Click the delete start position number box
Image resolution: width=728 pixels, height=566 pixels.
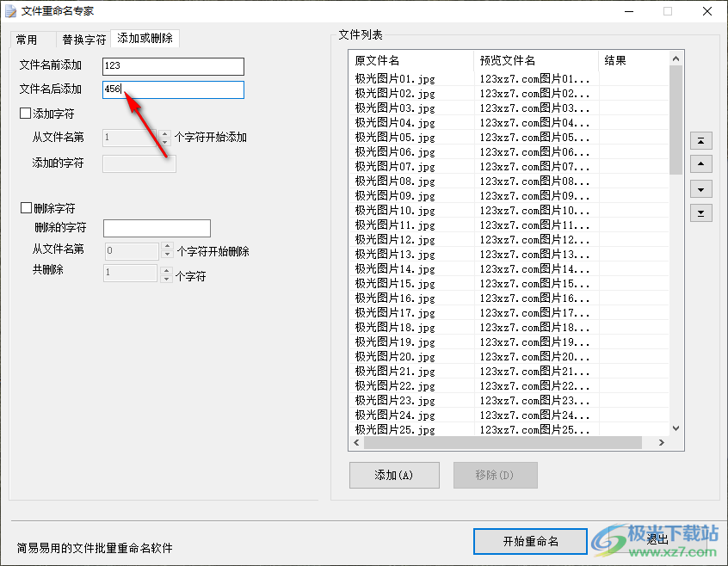click(133, 250)
